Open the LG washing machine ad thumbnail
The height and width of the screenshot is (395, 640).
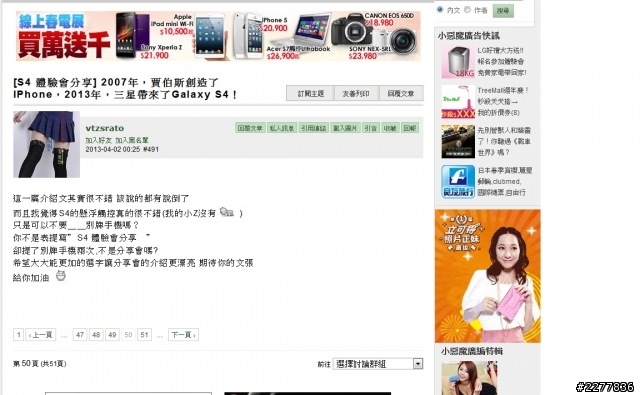pos(458,62)
